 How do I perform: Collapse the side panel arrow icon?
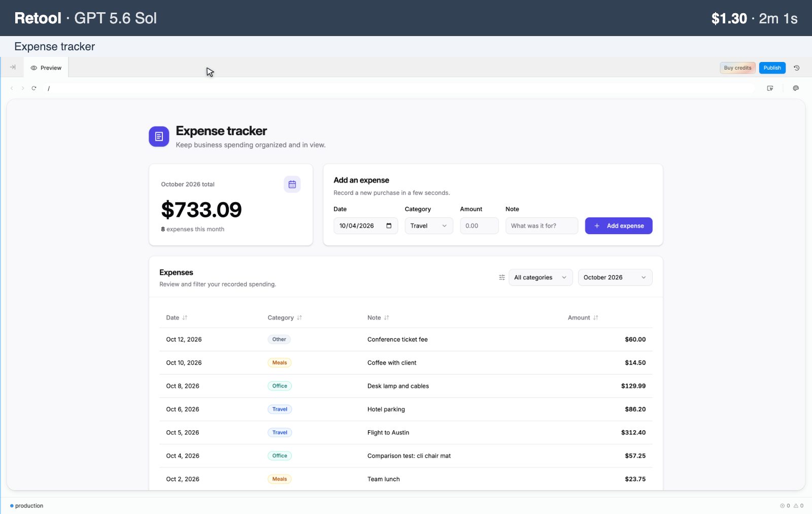click(13, 67)
